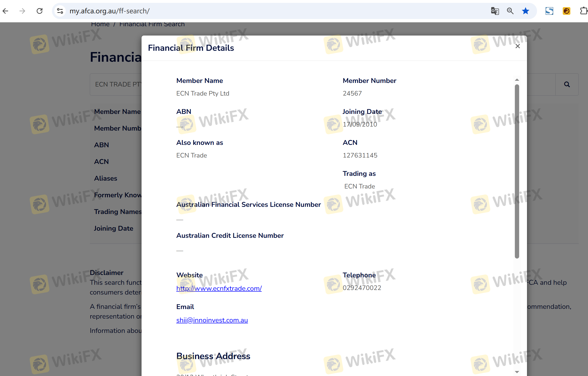The width and height of the screenshot is (588, 376).
Task: Click the Google Translate icon
Action: pos(495,11)
